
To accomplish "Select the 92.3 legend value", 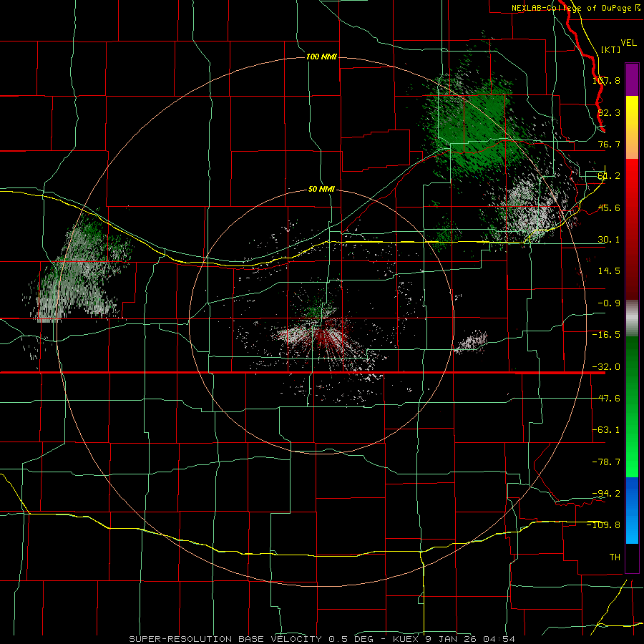I will (609, 112).
